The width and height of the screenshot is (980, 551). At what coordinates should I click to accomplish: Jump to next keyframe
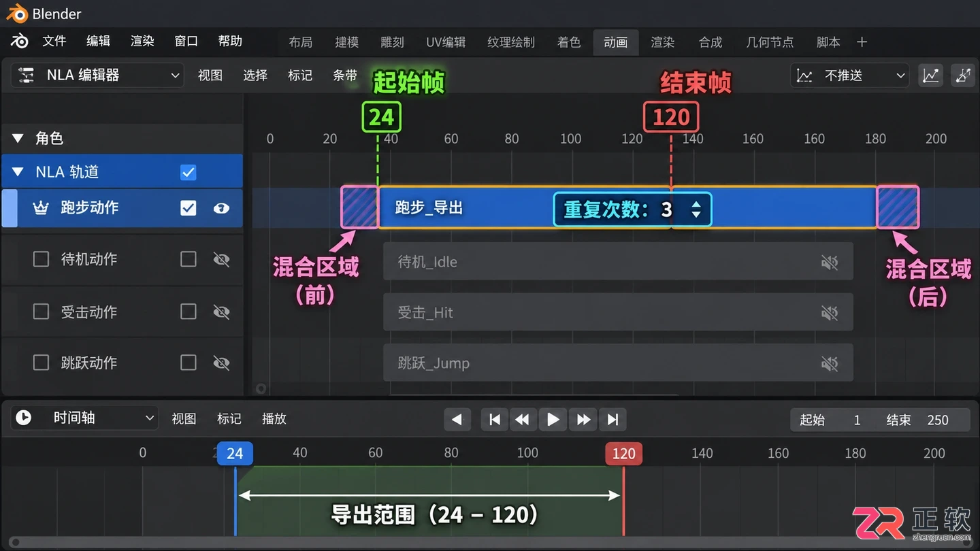(x=583, y=420)
